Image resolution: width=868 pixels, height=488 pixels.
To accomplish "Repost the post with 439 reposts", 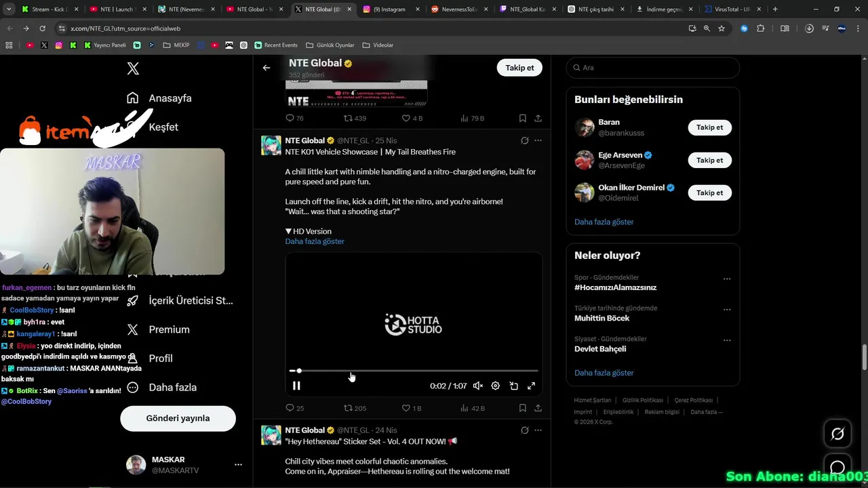I will (355, 118).
